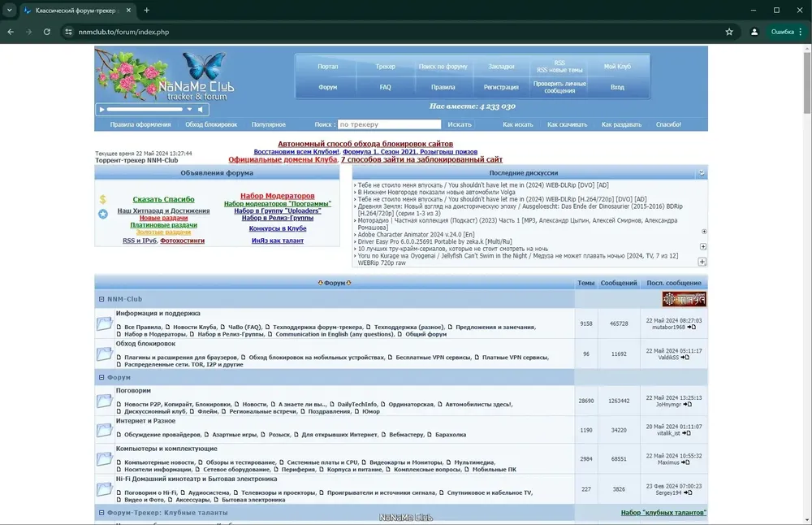The height and width of the screenshot is (525, 812).
Task: Open the Регистрация menu item
Action: tap(501, 87)
